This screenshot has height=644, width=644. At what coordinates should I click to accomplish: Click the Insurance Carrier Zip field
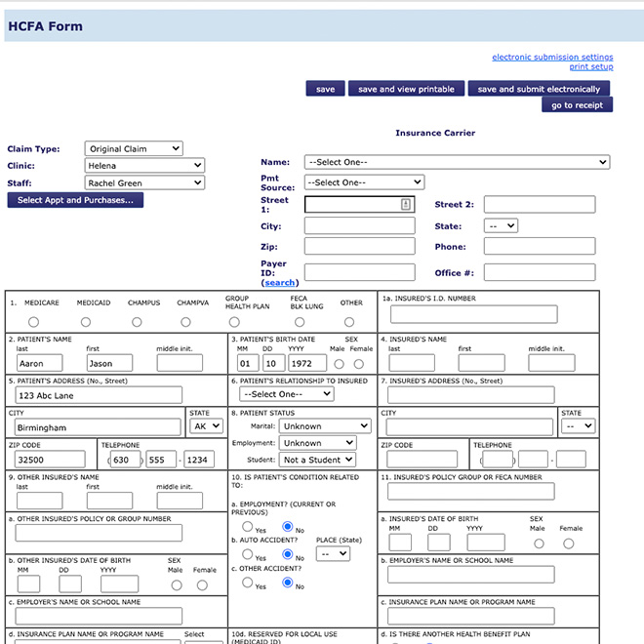point(359,246)
